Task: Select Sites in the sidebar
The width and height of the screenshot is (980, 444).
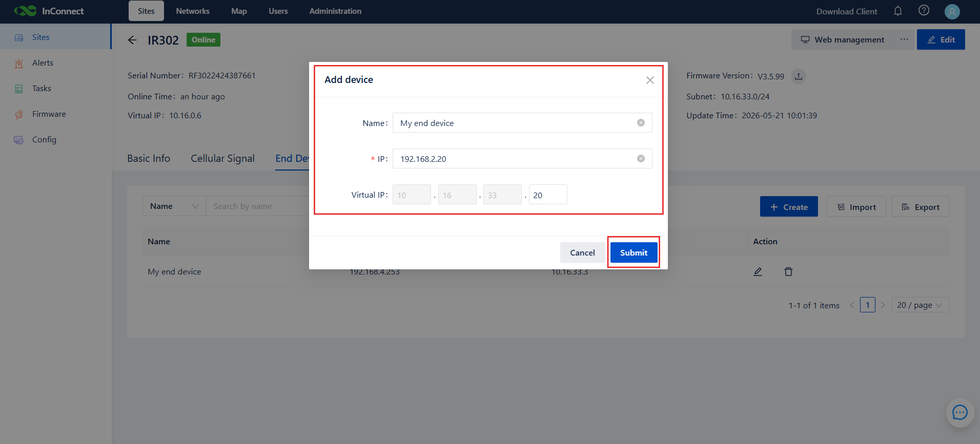Action: (x=55, y=37)
